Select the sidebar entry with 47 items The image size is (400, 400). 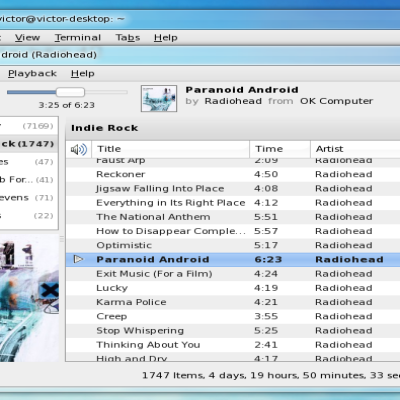29,162
